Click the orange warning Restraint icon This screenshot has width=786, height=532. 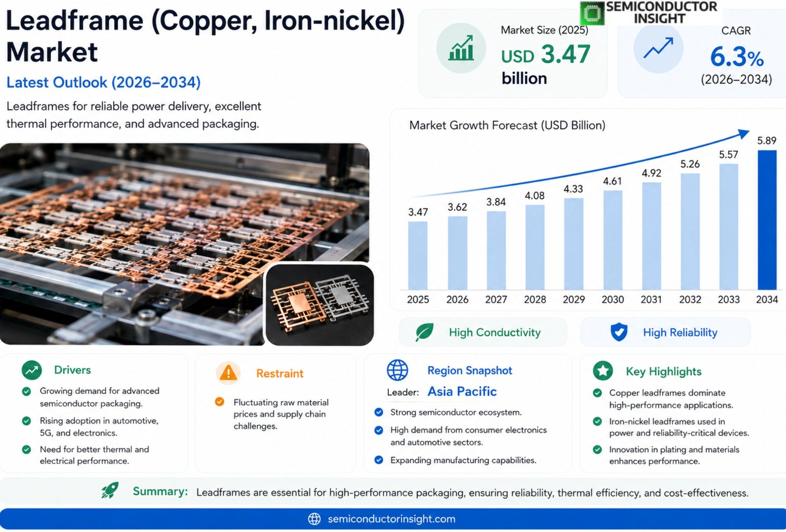(x=228, y=373)
